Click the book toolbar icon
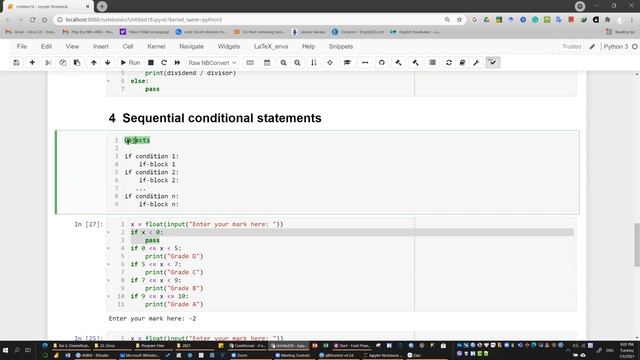Viewport: 640px width, 360px height. pos(462,62)
